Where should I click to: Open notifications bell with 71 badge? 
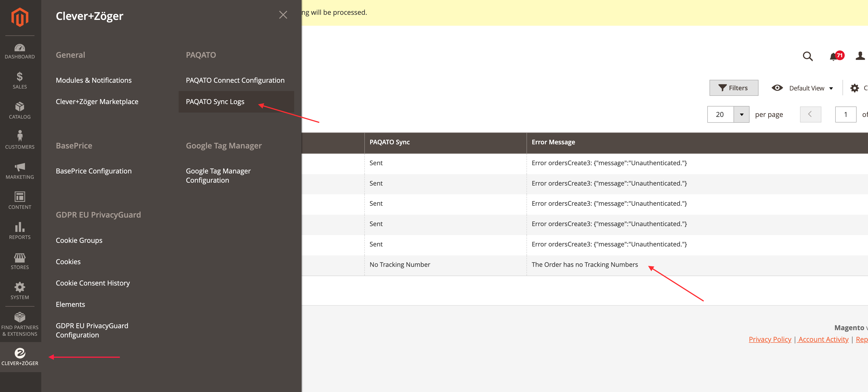[x=837, y=56]
